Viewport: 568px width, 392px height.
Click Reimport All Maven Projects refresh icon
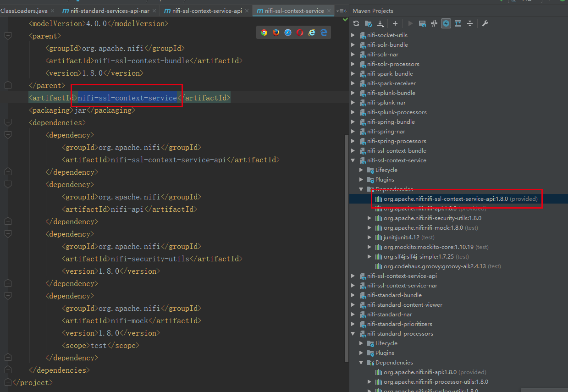[356, 23]
